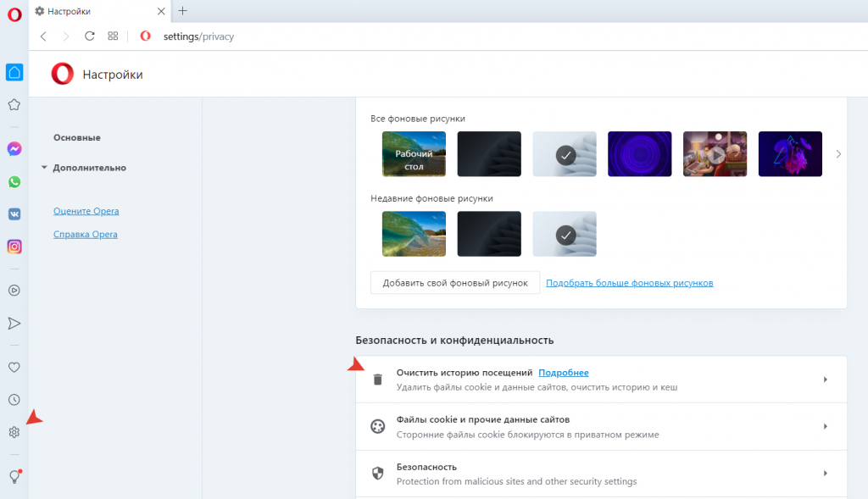The height and width of the screenshot is (499, 868).
Task: Select the neon pink figure wallpaper
Action: (791, 154)
